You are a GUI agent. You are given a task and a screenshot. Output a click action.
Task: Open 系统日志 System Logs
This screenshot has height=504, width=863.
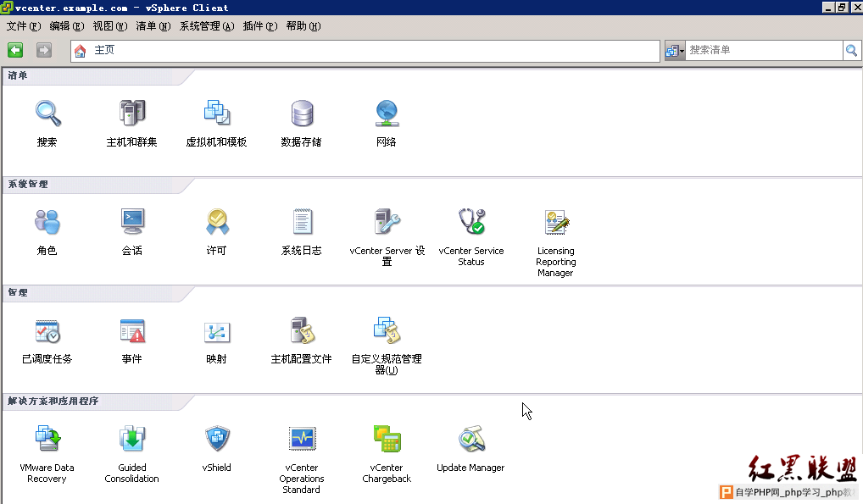point(302,222)
